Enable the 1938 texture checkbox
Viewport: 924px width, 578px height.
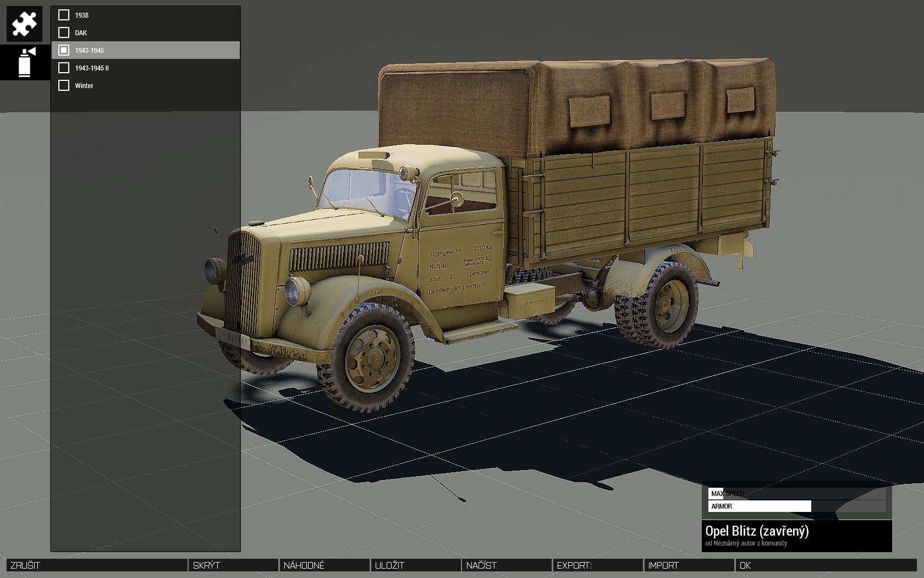[x=64, y=15]
